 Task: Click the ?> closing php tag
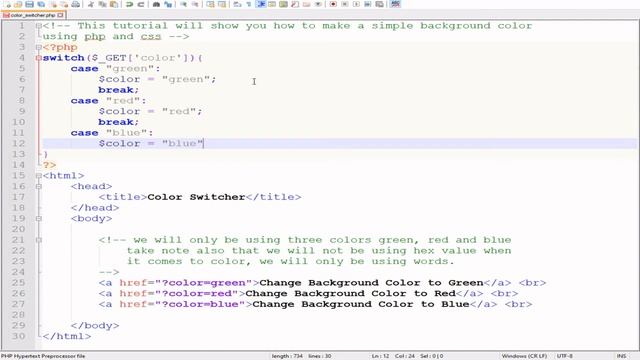coord(49,165)
